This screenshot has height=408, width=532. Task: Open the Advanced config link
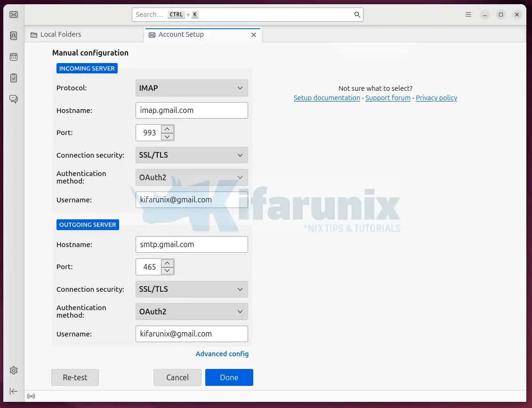(222, 354)
